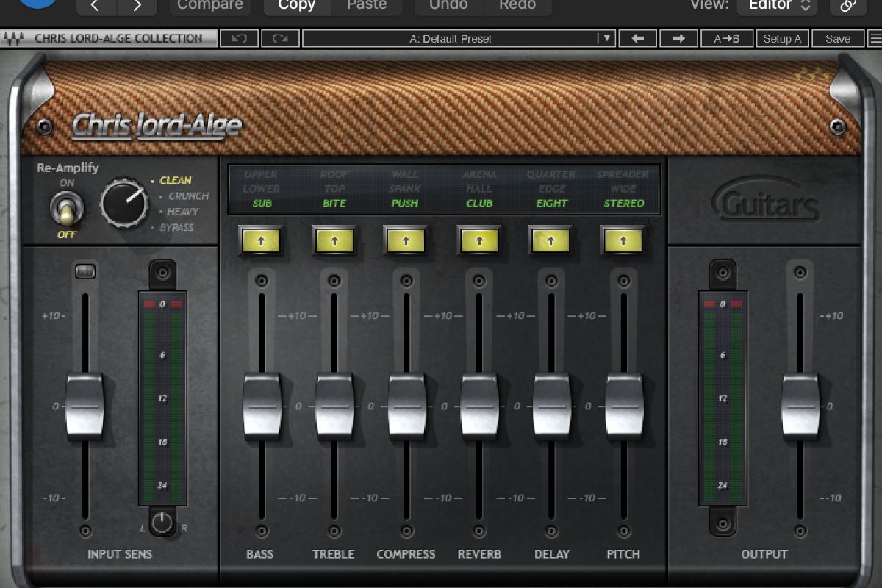
Task: Load next preset with right arrow
Action: (x=679, y=38)
